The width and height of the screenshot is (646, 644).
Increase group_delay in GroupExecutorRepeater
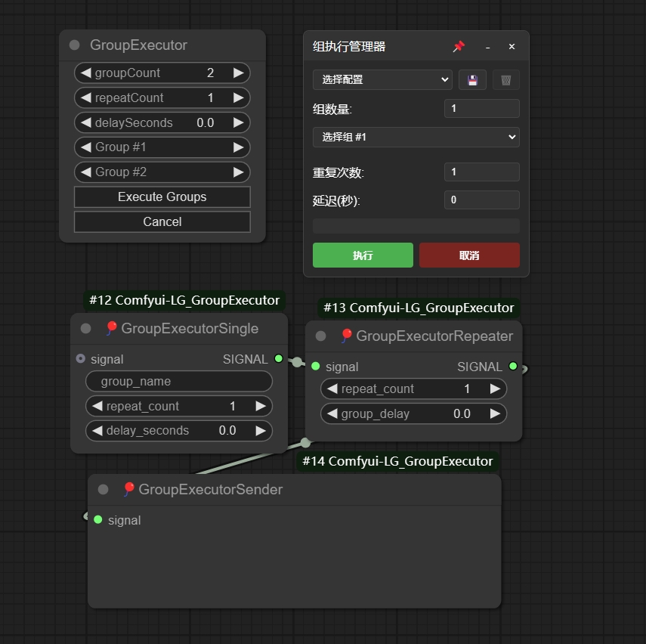pos(495,413)
